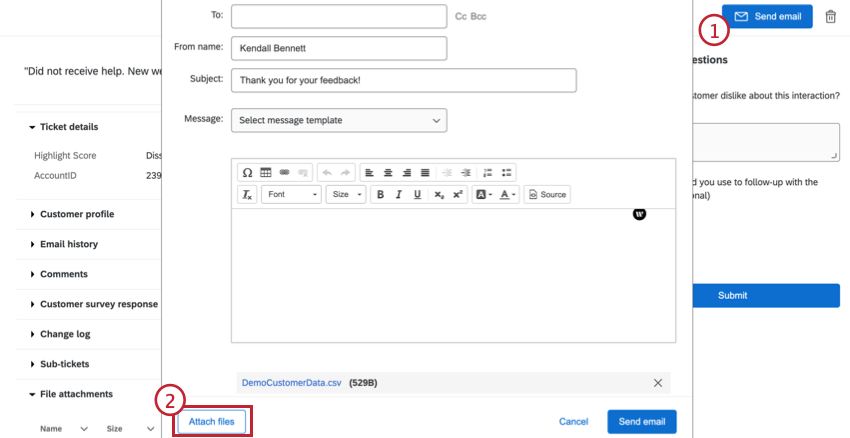Edit the Subject field
The height and width of the screenshot is (438, 850).
[404, 80]
